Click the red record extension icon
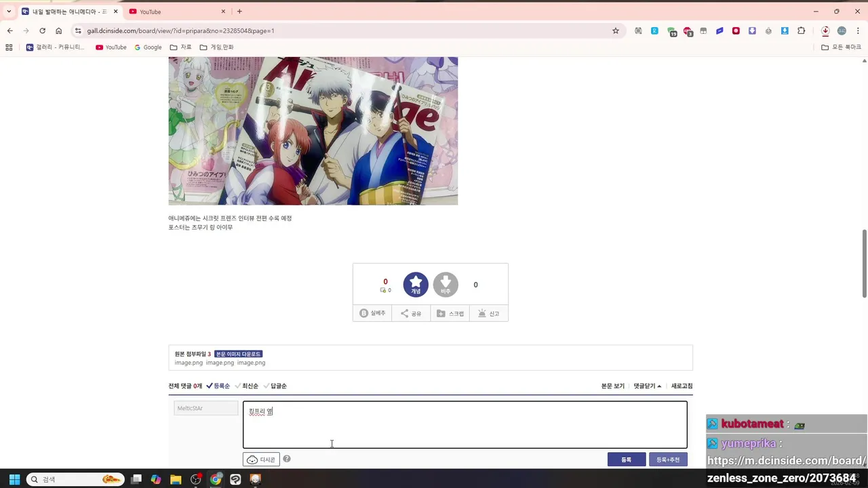868x488 pixels. coord(736,30)
